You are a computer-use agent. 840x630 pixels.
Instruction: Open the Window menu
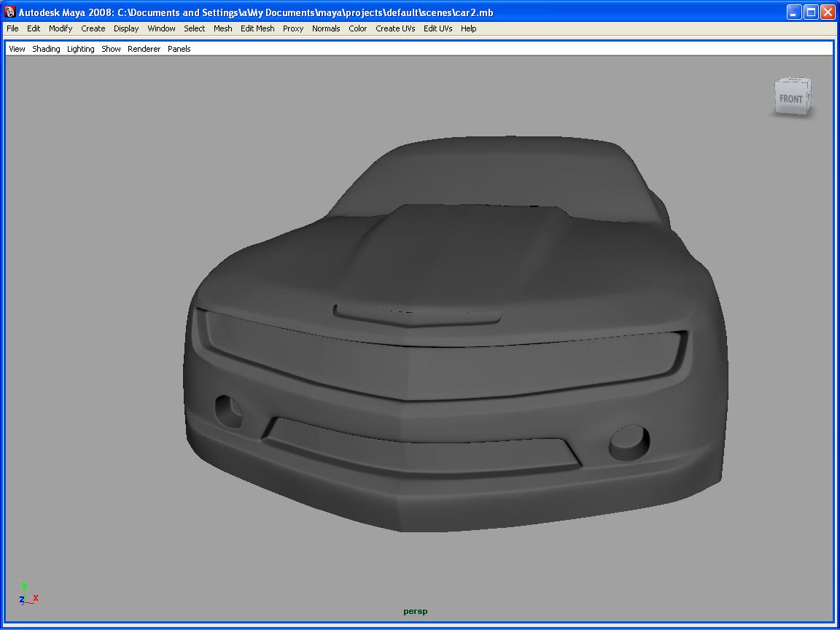pyautogui.click(x=161, y=28)
